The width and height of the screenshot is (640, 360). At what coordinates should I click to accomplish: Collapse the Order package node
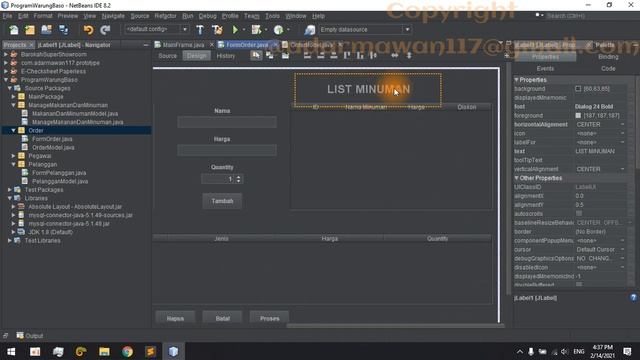coord(13,131)
